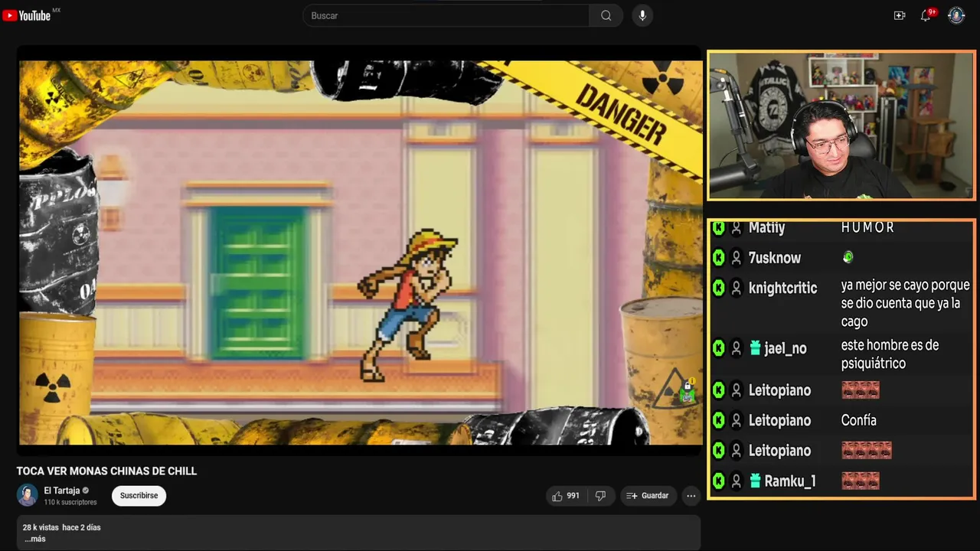Save video with Guardar button
The width and height of the screenshot is (980, 551).
[x=648, y=496]
